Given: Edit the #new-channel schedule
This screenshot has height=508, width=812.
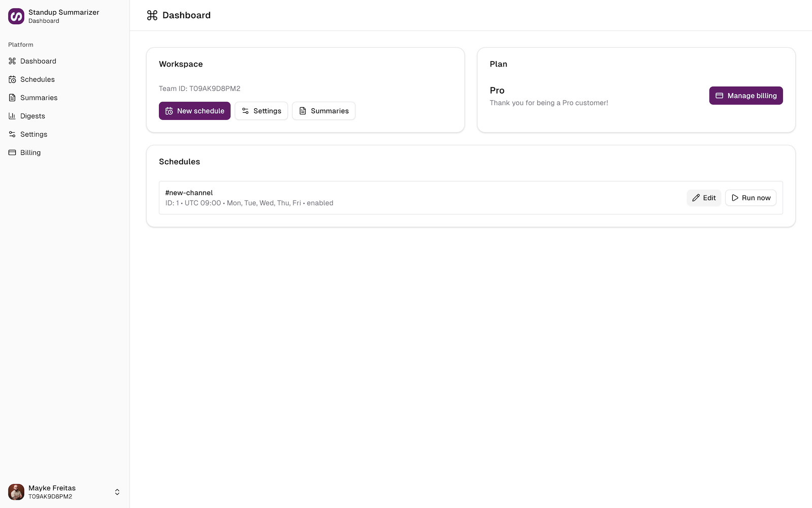Looking at the screenshot, I should (704, 198).
